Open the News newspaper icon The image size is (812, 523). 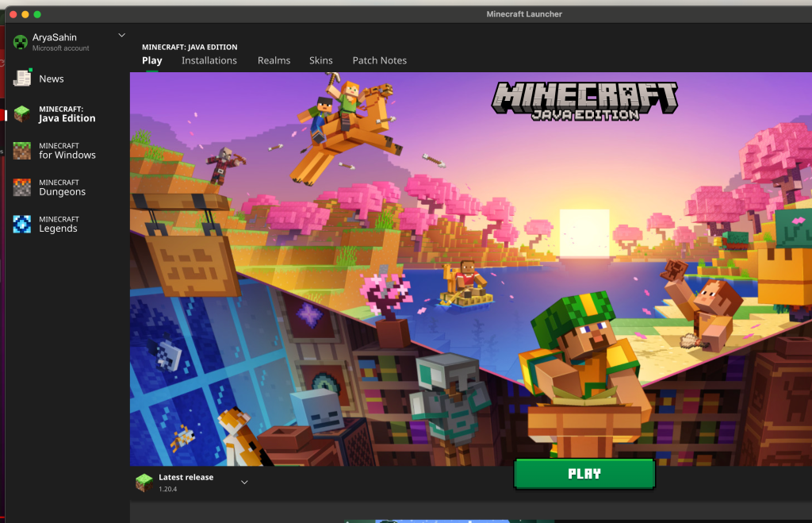point(22,79)
